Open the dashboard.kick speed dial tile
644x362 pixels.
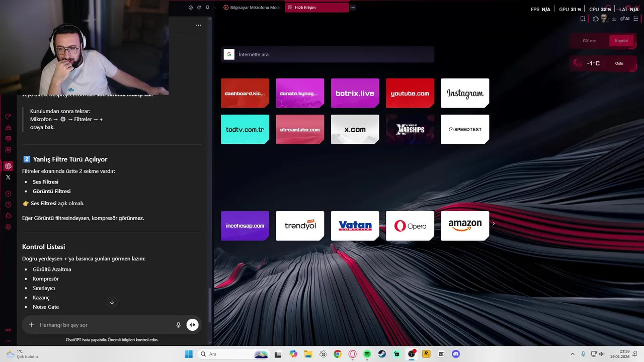click(245, 93)
